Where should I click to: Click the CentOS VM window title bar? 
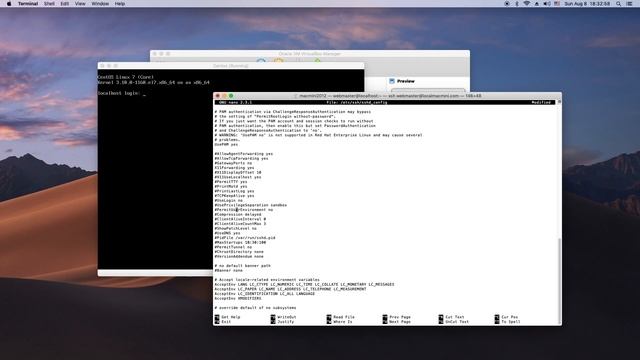(x=231, y=65)
